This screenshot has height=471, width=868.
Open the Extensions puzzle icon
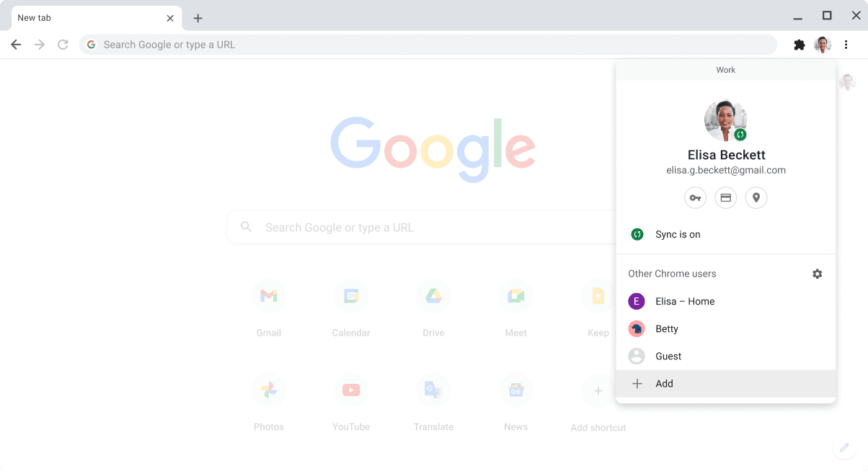799,45
